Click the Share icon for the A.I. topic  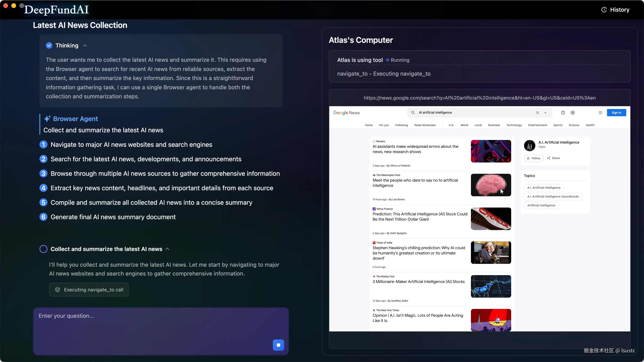pyautogui.click(x=548, y=158)
